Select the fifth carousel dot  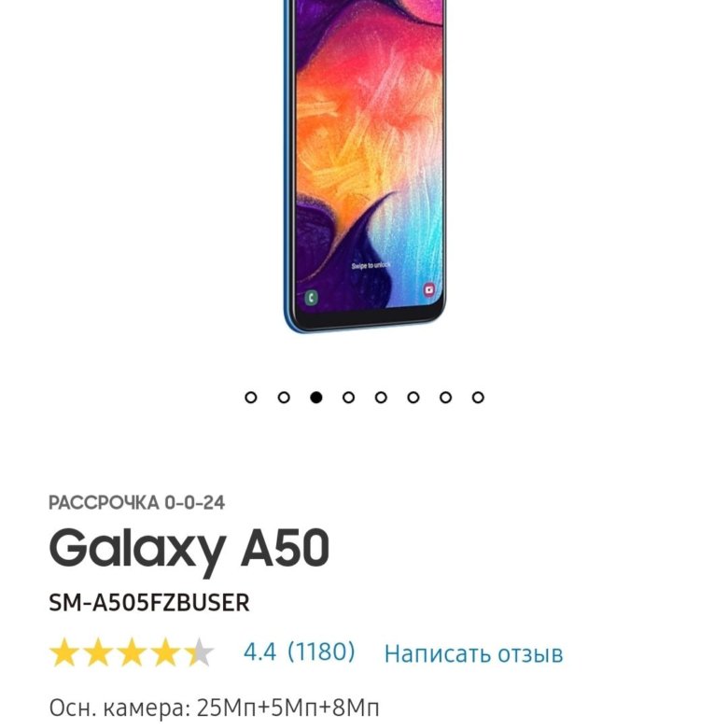click(381, 398)
